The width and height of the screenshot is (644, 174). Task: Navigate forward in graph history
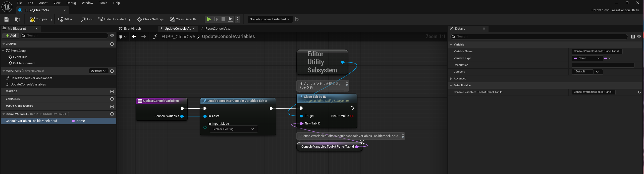coord(143,37)
